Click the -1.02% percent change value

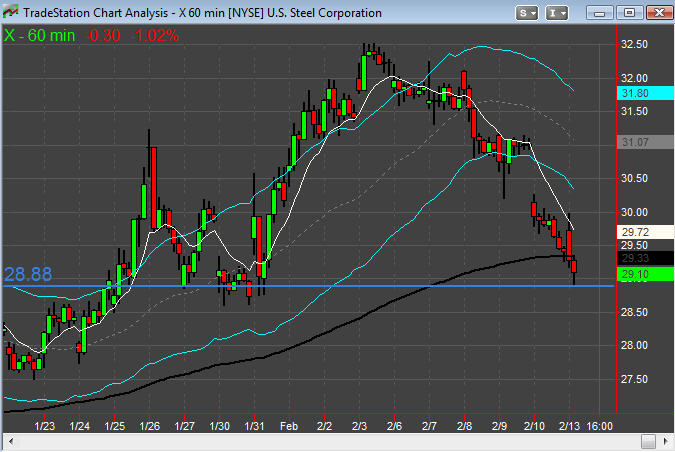click(154, 35)
